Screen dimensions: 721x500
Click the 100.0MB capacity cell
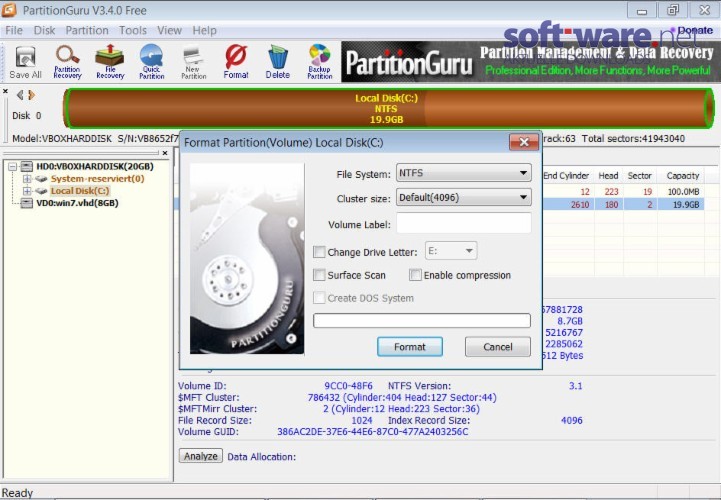683,191
